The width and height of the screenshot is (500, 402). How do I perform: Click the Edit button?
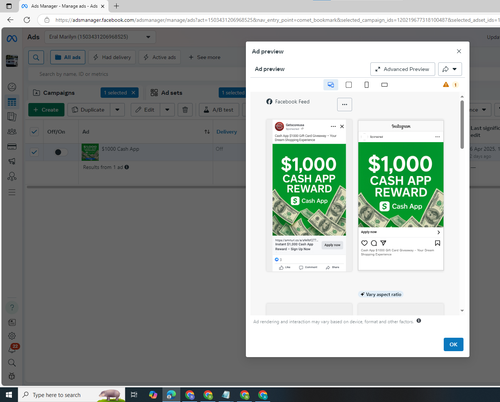(x=145, y=110)
